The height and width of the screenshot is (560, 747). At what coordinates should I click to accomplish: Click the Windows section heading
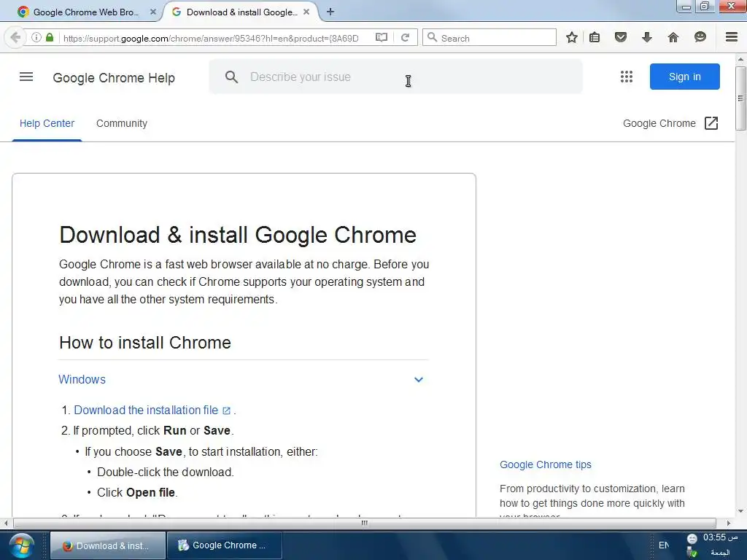pos(82,379)
